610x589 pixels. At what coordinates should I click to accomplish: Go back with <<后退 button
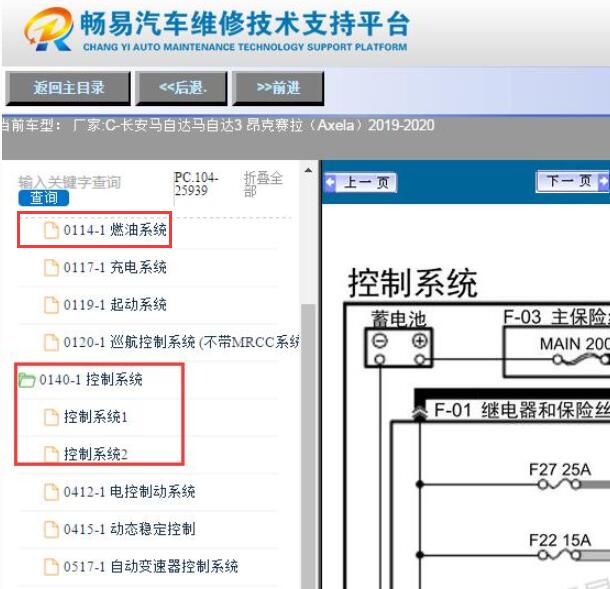(181, 88)
